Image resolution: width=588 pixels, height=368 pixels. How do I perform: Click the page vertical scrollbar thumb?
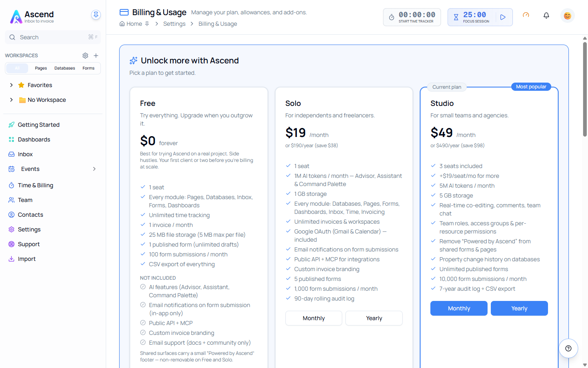[x=585, y=89]
